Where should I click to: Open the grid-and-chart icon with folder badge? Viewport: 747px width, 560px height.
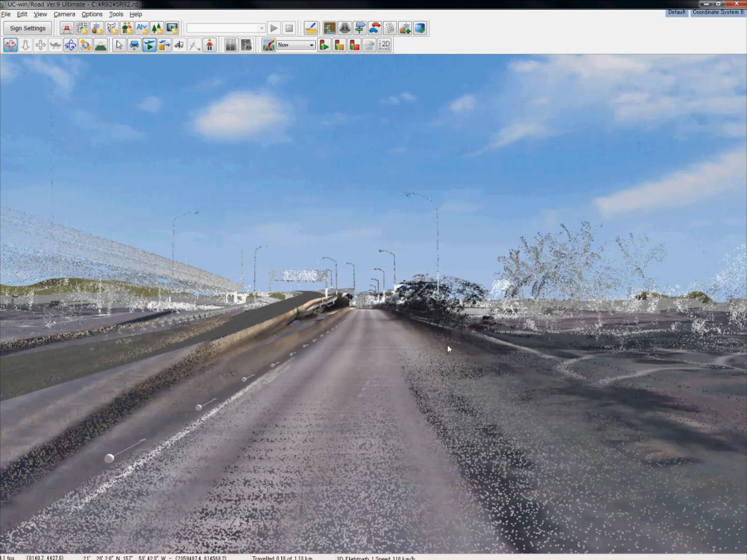point(82,28)
